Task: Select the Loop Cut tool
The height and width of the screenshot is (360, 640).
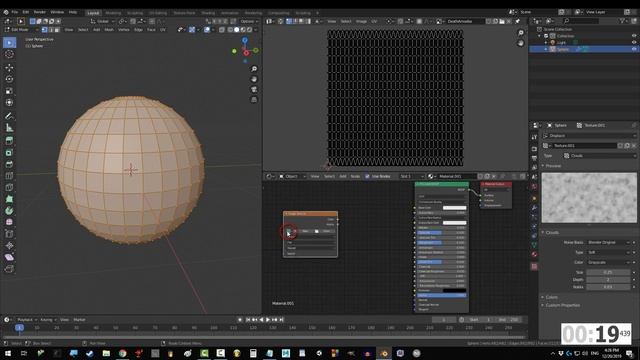Action: pos(9,176)
